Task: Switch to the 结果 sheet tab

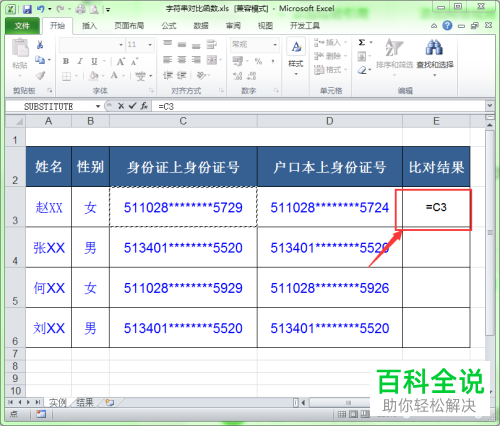Action: tap(85, 402)
